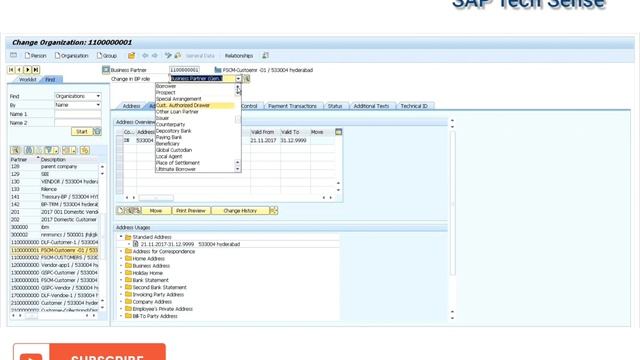Click BP role detail icon beside role dropdown
The width and height of the screenshot is (640, 360).
tap(246, 78)
